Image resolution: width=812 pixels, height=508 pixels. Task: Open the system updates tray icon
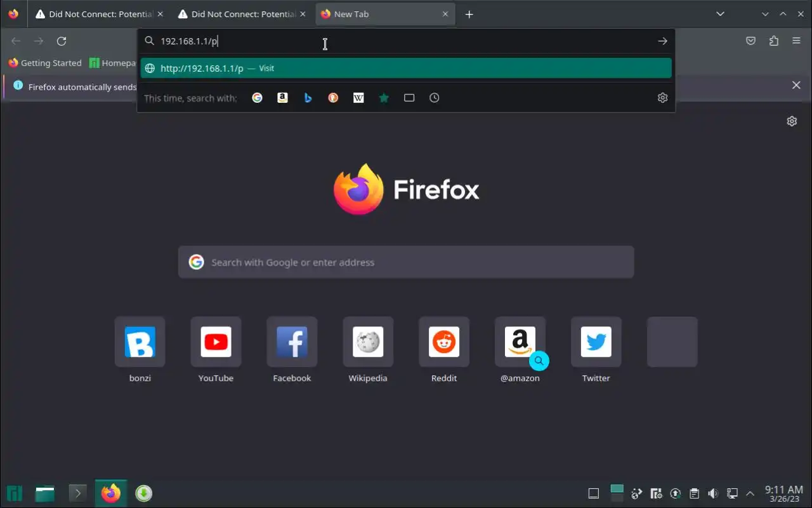click(676, 493)
